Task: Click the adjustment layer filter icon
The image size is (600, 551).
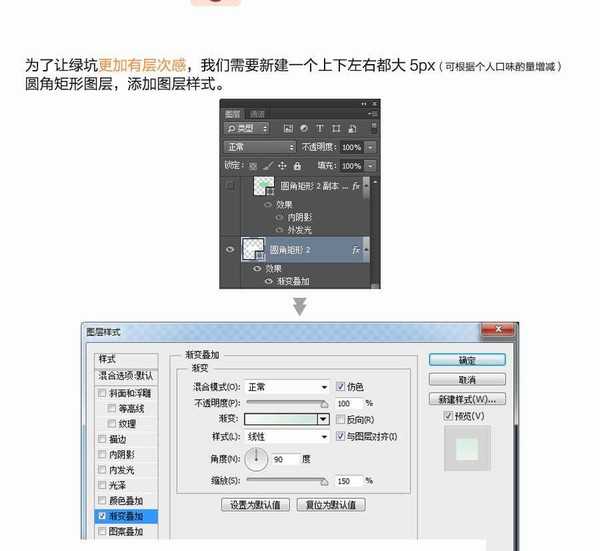Action: coord(303,129)
